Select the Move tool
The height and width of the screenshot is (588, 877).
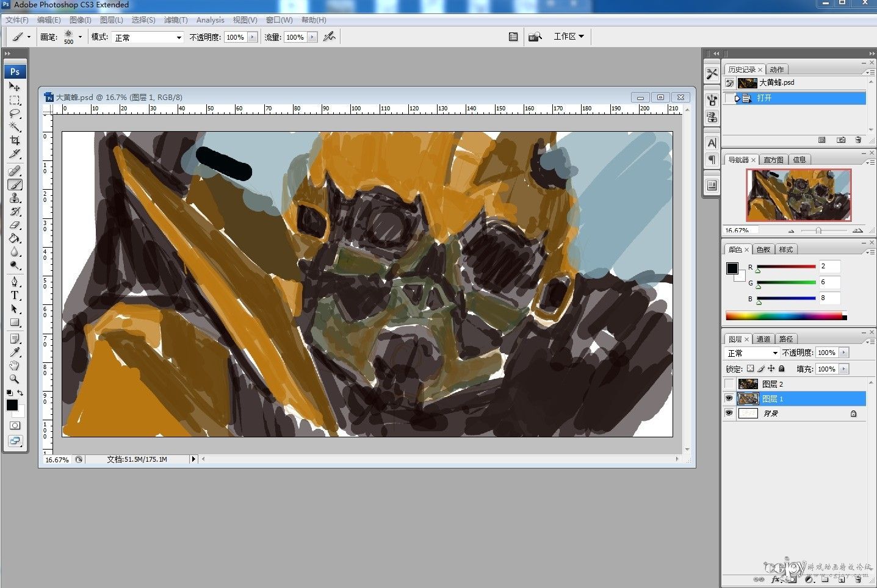point(15,87)
